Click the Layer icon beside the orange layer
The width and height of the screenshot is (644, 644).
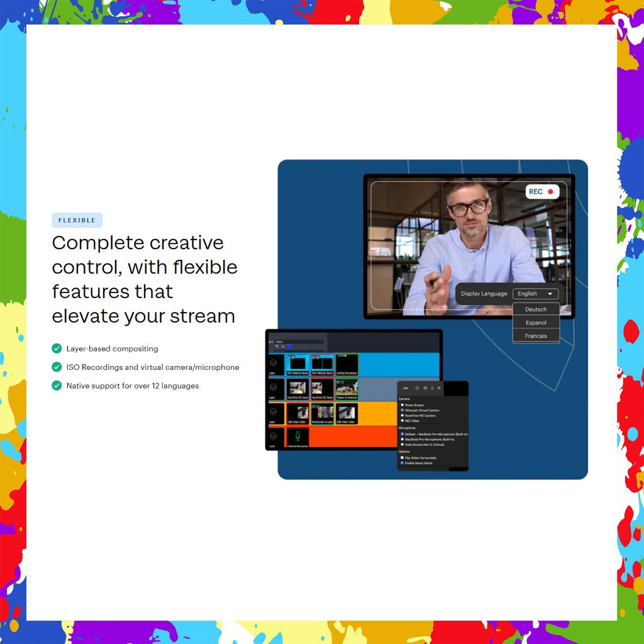[x=274, y=412]
